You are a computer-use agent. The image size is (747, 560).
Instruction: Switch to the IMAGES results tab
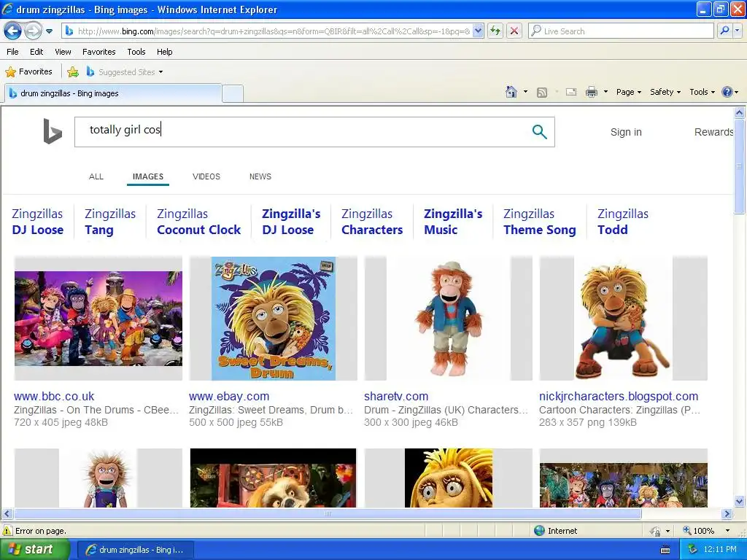[148, 176]
